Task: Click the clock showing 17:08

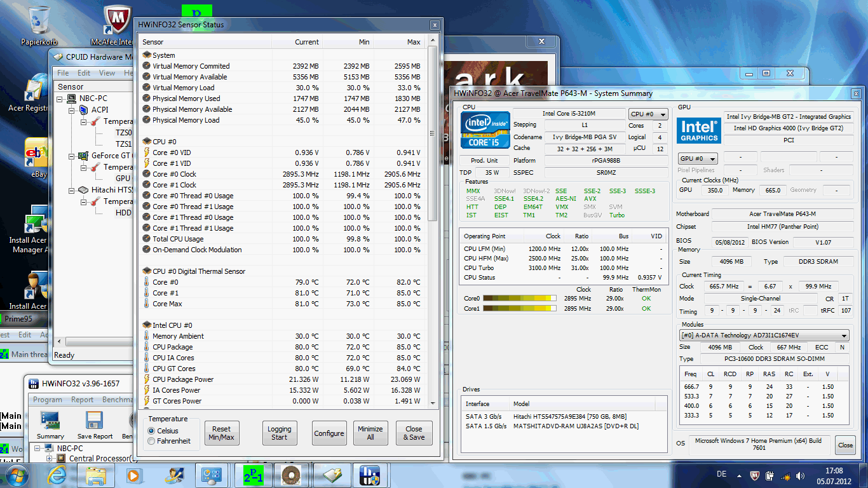Action: pyautogui.click(x=834, y=470)
